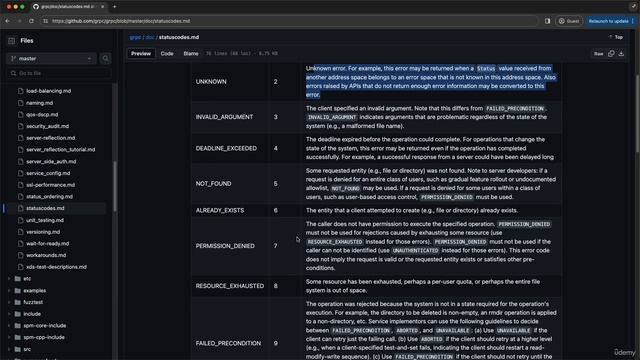Click the RESOURCE_EXHAUSTED table cell
This screenshot has height=360, width=640.
coord(230,286)
